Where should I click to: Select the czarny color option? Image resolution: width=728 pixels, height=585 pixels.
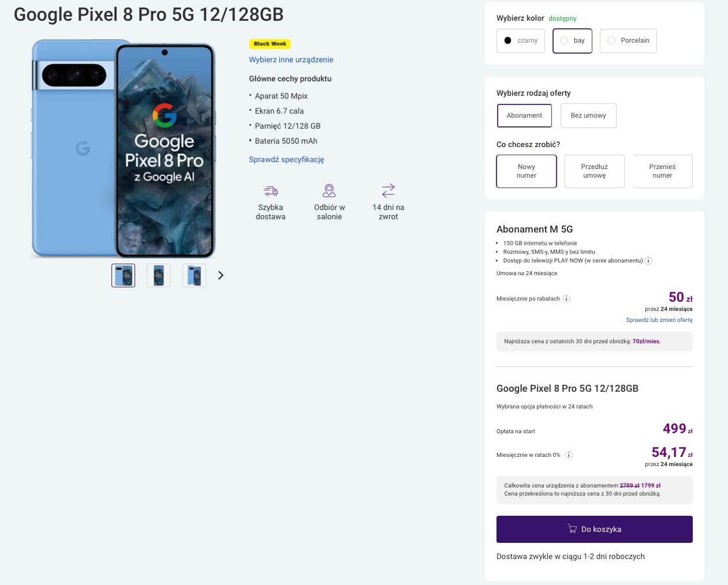click(x=521, y=41)
